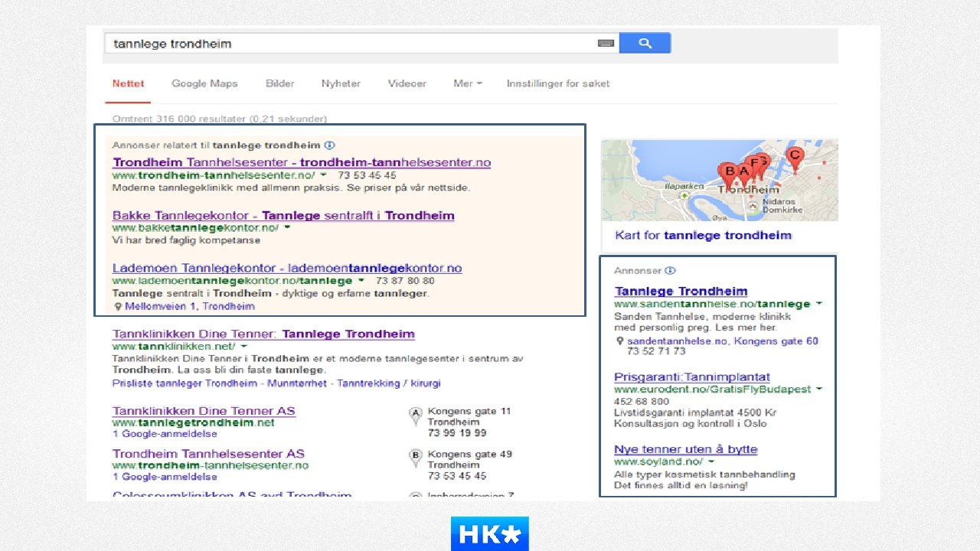Viewport: 980px width, 551px height.
Task: Open 'Prisgaranti:Tannimplantat' ad link
Action: [692, 377]
